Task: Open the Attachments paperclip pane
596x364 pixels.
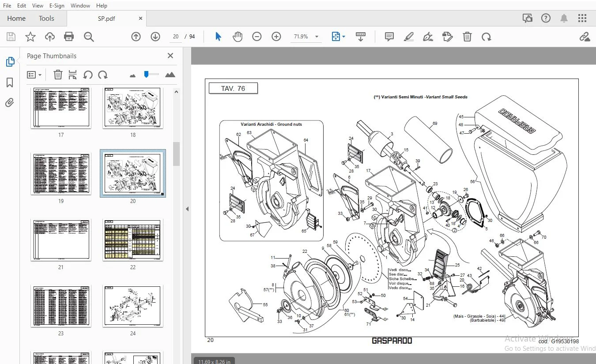Action: click(x=10, y=103)
